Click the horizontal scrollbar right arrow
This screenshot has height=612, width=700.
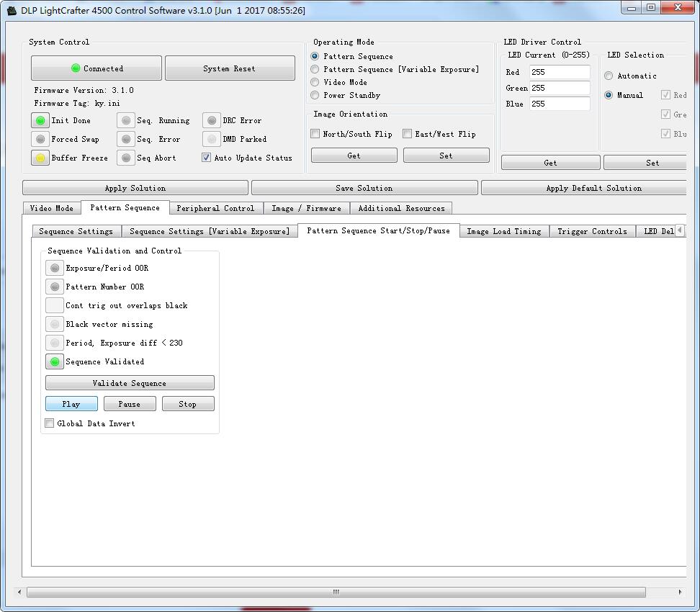[x=680, y=593]
